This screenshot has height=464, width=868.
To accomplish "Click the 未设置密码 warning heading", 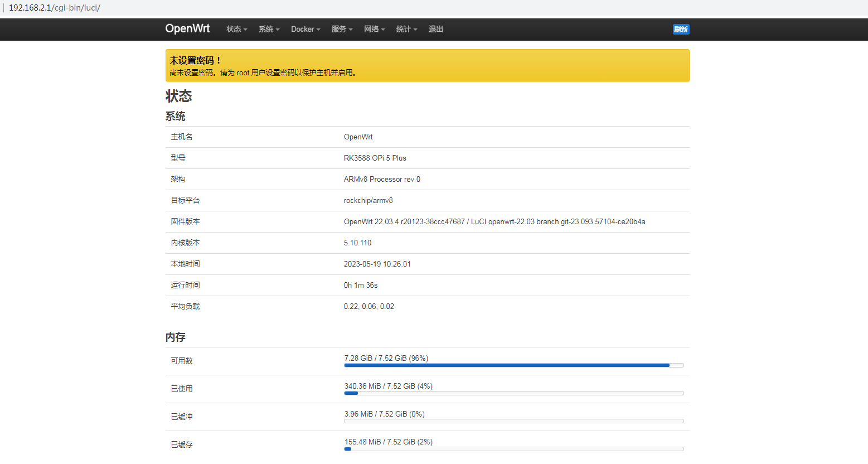I will coord(196,60).
